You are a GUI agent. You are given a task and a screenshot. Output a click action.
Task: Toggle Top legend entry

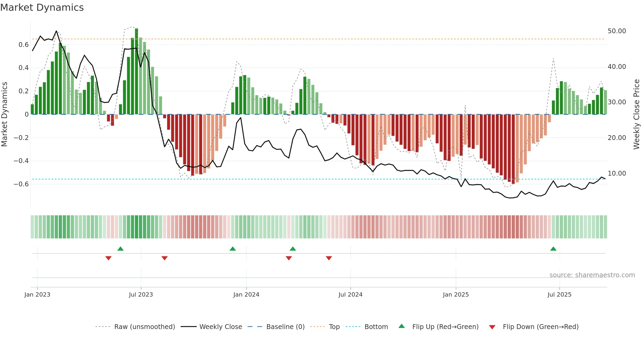[x=325, y=327]
